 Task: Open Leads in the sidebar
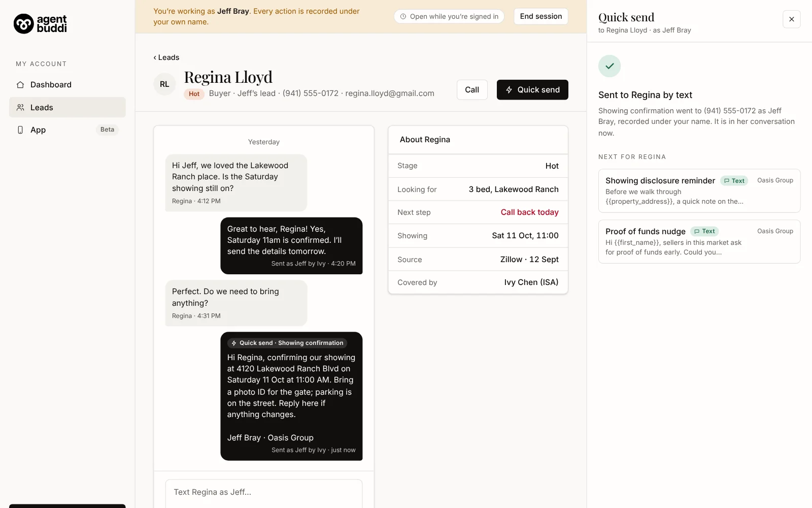tap(67, 108)
